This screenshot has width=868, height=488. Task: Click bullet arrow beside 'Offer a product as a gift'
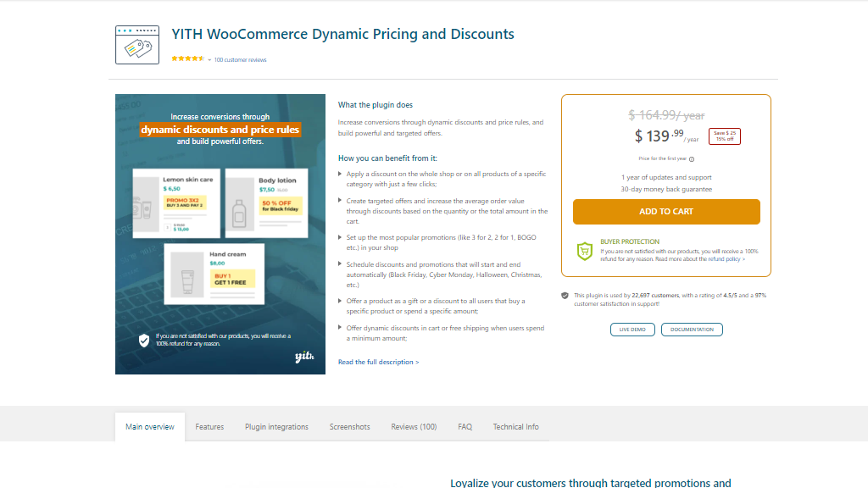click(340, 301)
